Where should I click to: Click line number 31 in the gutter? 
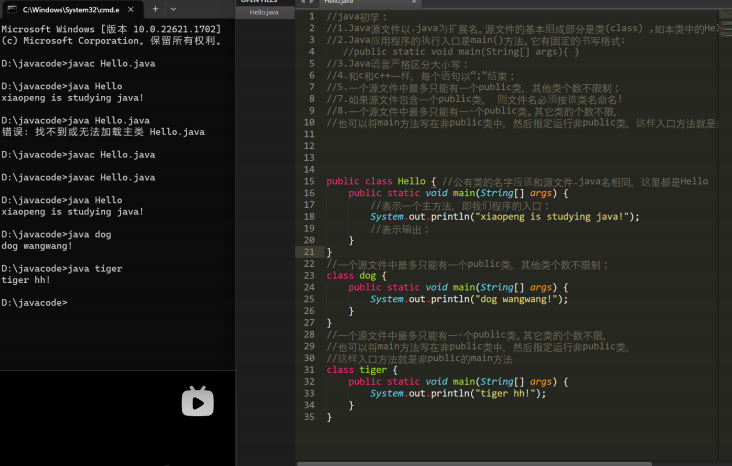[x=308, y=370]
